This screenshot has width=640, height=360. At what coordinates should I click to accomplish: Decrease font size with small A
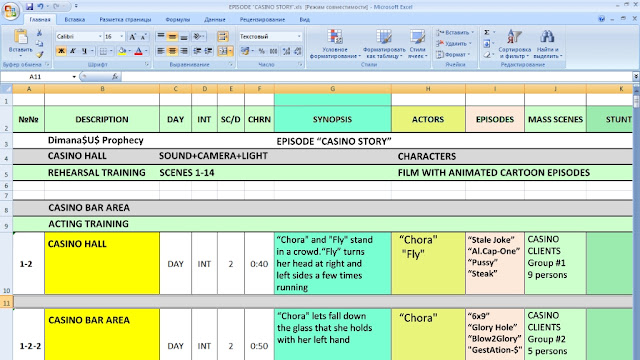143,37
